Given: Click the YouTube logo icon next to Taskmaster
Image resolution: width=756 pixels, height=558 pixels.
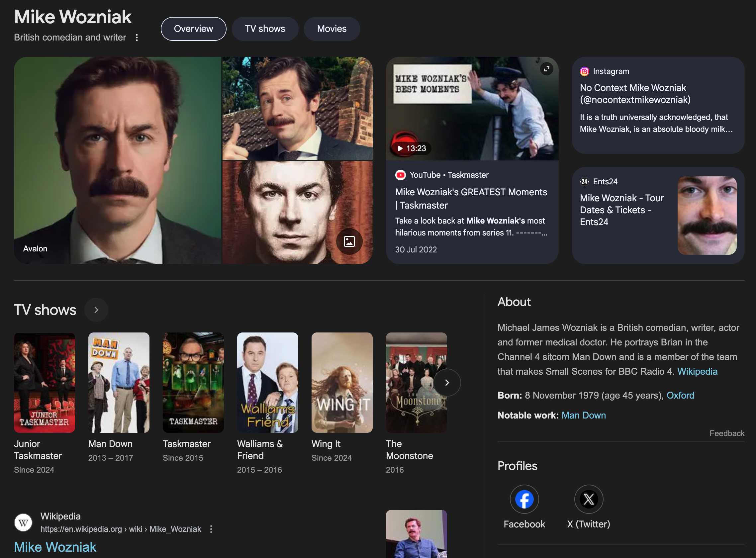Looking at the screenshot, I should tap(400, 175).
